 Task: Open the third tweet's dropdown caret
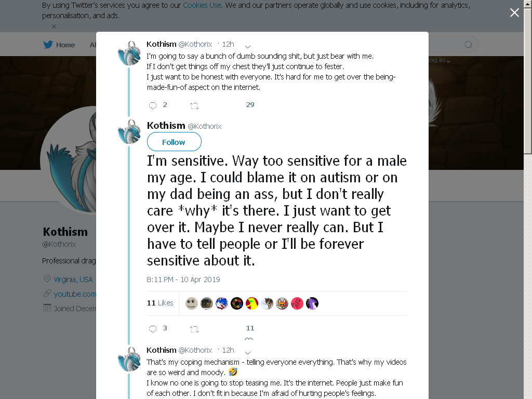coord(248,353)
